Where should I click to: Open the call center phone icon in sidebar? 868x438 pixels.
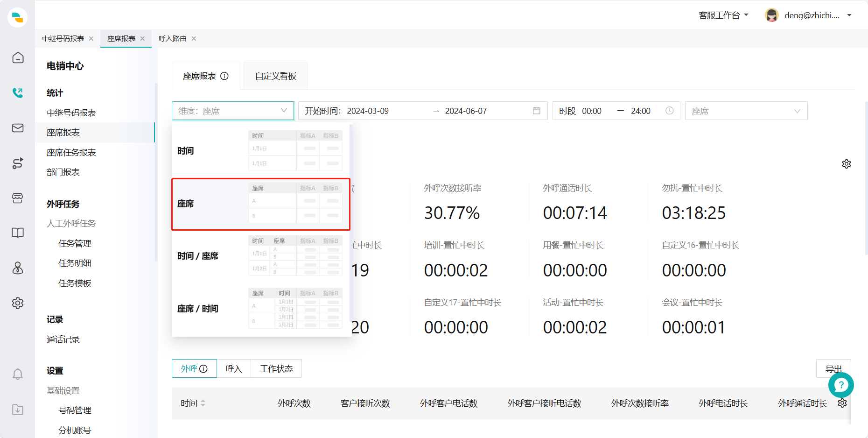pyautogui.click(x=18, y=93)
